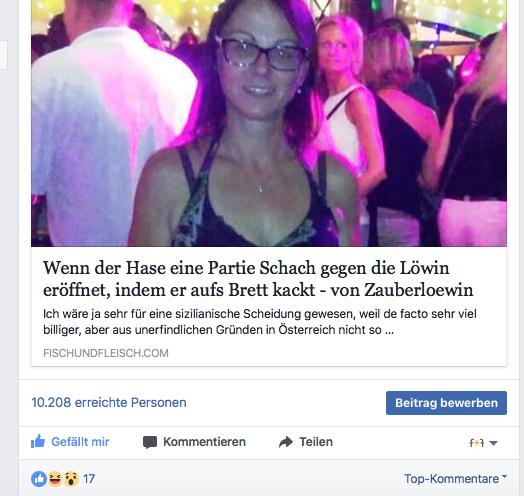This screenshot has width=524, height=496.
Task: Open the laughing Haha reaction emoji
Action: tap(55, 479)
